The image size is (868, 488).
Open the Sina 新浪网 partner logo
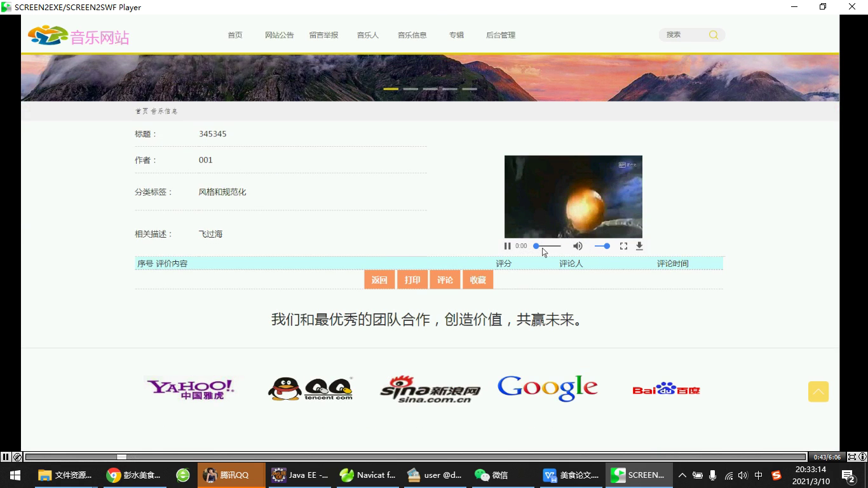430,389
